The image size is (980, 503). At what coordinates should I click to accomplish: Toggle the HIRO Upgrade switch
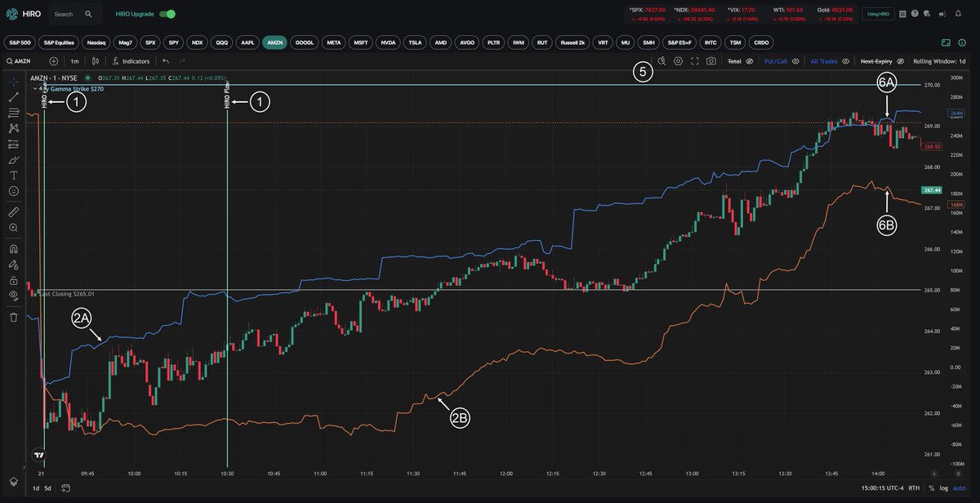(x=167, y=14)
